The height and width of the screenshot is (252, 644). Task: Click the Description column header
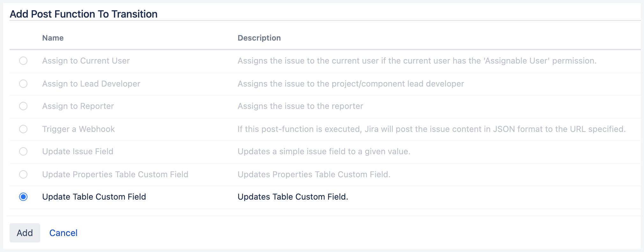[259, 38]
